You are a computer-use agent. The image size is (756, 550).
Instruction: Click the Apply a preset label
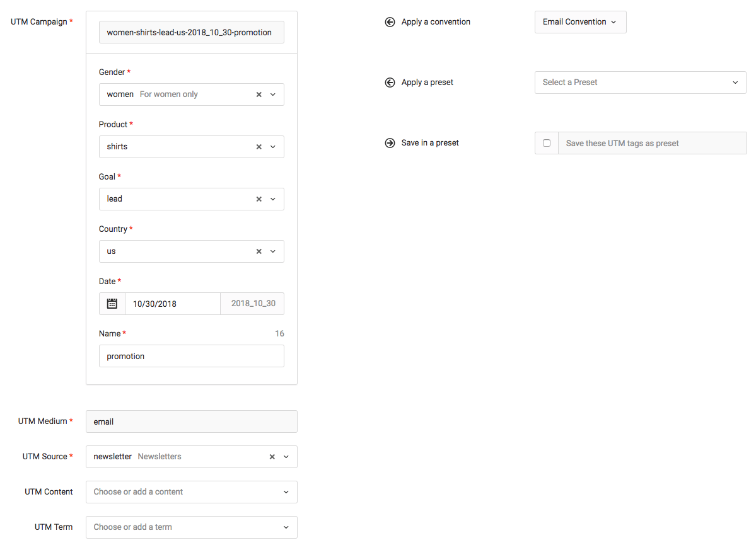[427, 82]
